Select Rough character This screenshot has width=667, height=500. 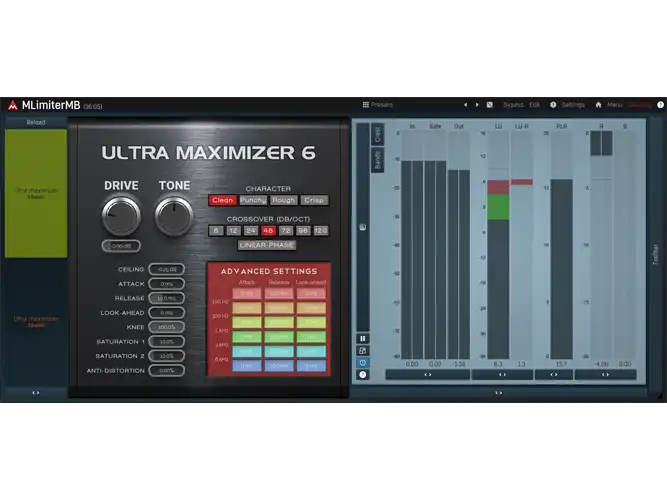click(283, 200)
